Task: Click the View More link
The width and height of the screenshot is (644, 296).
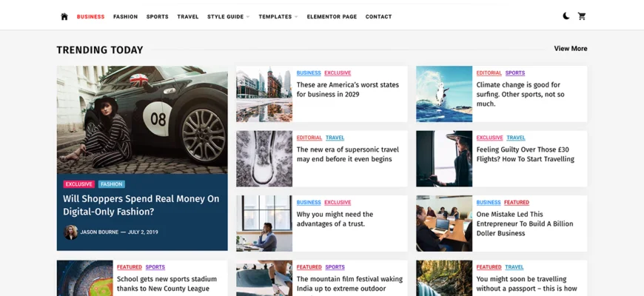Action: pos(570,49)
